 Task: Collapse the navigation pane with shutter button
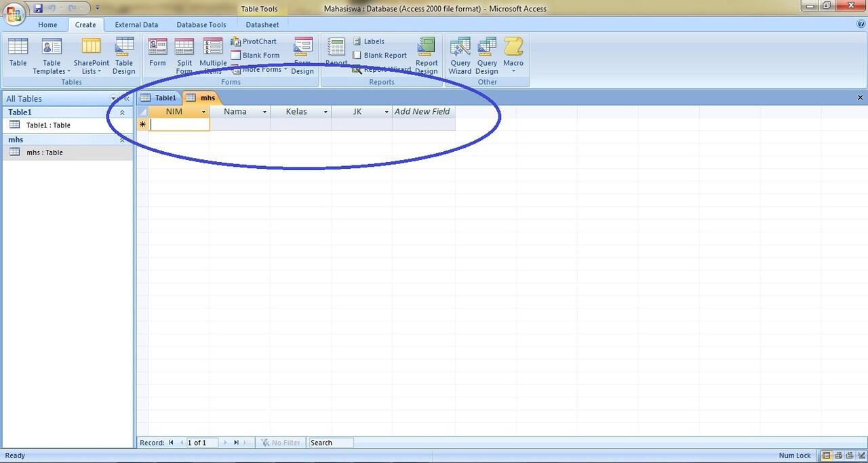126,99
